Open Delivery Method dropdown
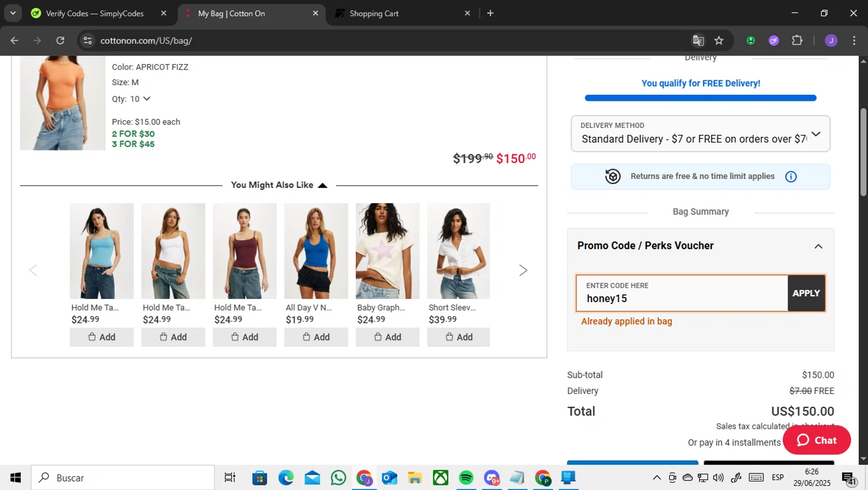 click(x=700, y=134)
